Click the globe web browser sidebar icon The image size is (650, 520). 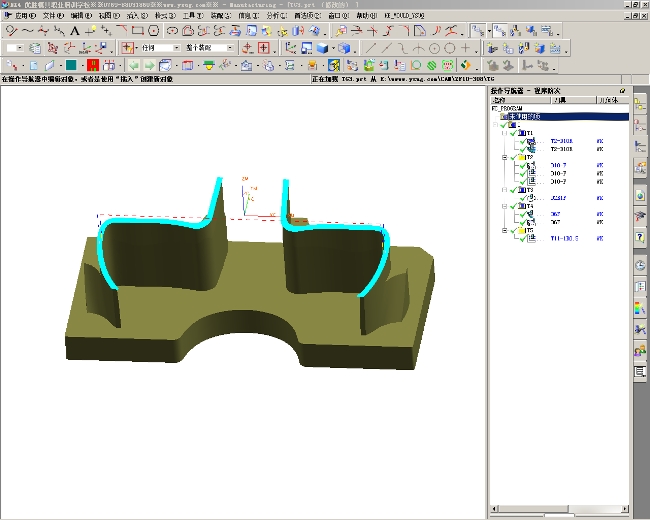point(640,193)
